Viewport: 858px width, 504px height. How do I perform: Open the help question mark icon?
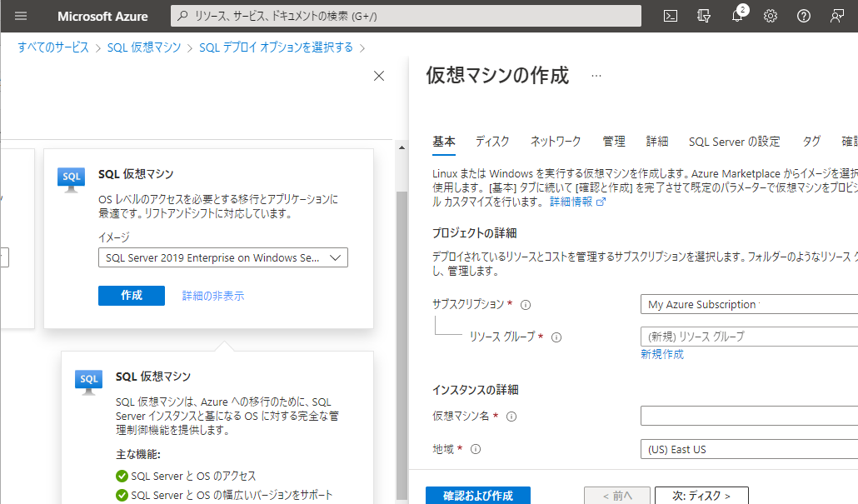pyautogui.click(x=804, y=16)
